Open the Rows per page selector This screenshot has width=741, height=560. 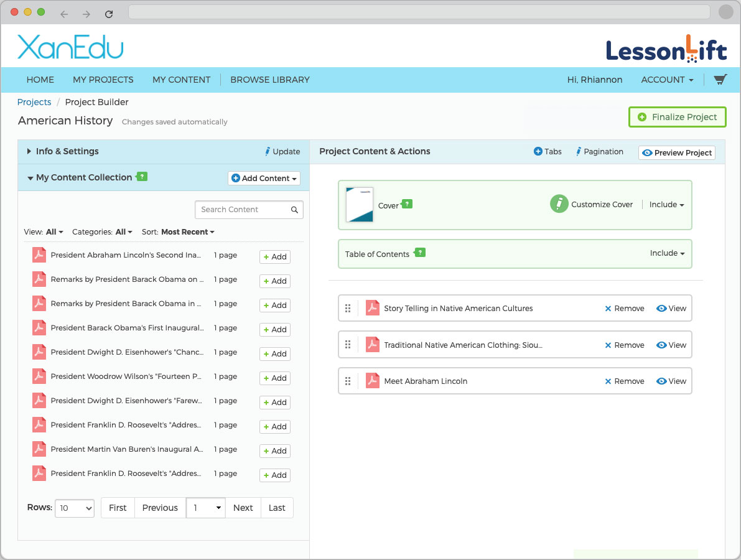[74, 508]
